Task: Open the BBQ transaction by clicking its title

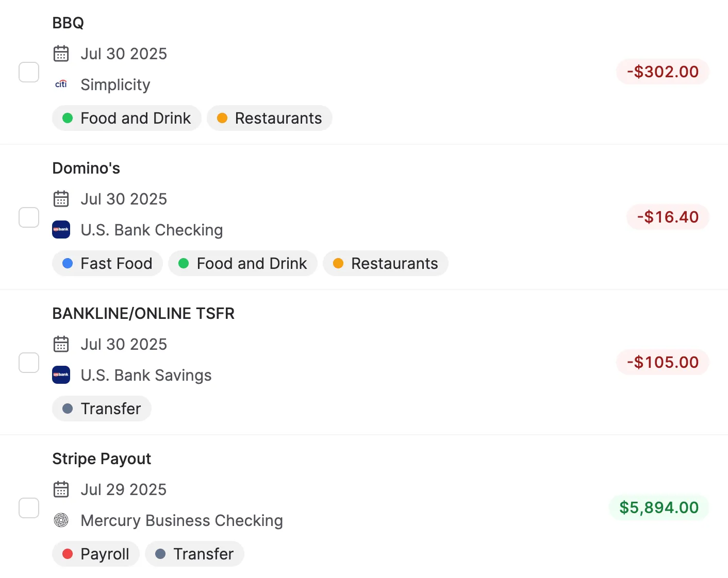Action: (x=68, y=23)
